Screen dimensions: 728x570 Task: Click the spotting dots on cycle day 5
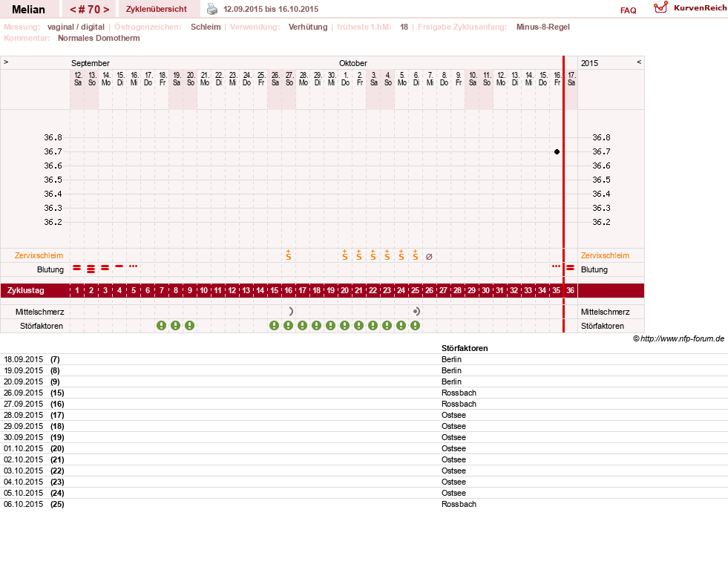click(x=134, y=266)
